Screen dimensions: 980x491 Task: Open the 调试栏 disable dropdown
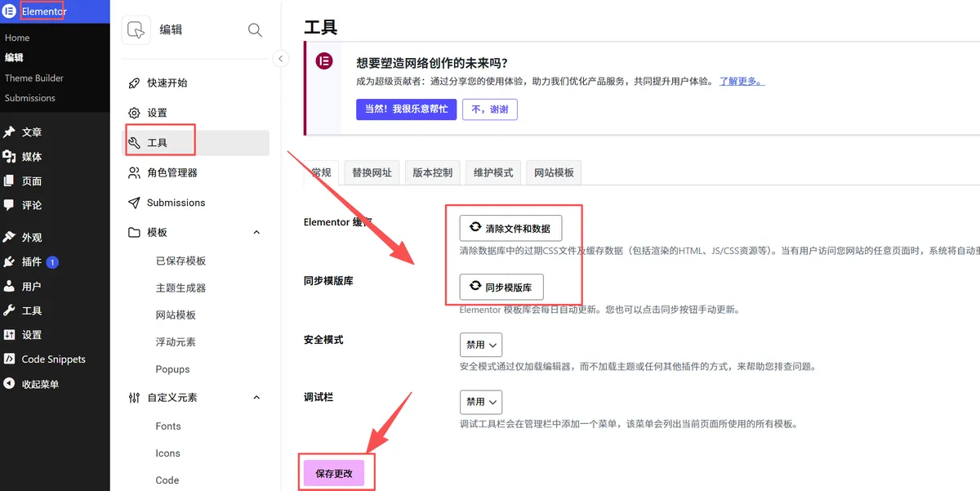[480, 401]
